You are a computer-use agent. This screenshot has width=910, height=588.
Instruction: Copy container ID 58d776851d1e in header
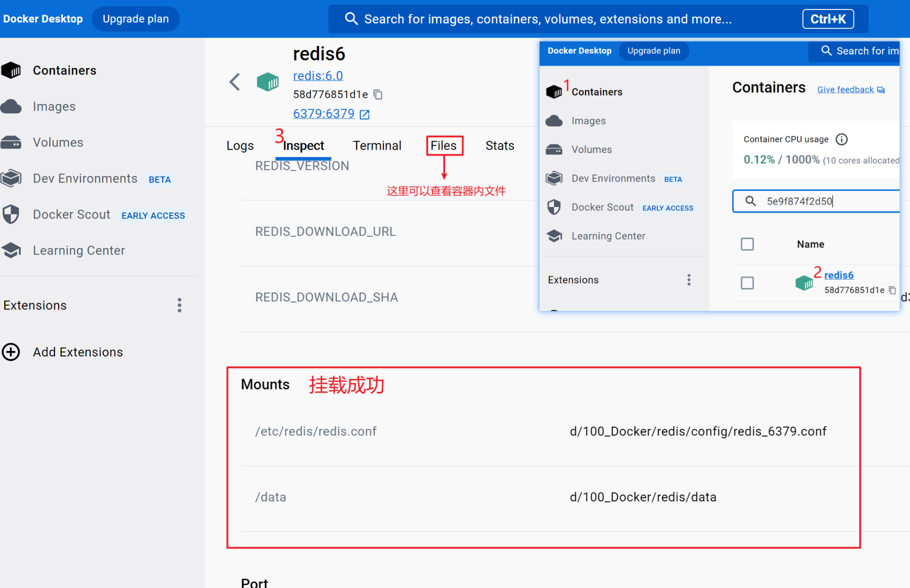[378, 94]
